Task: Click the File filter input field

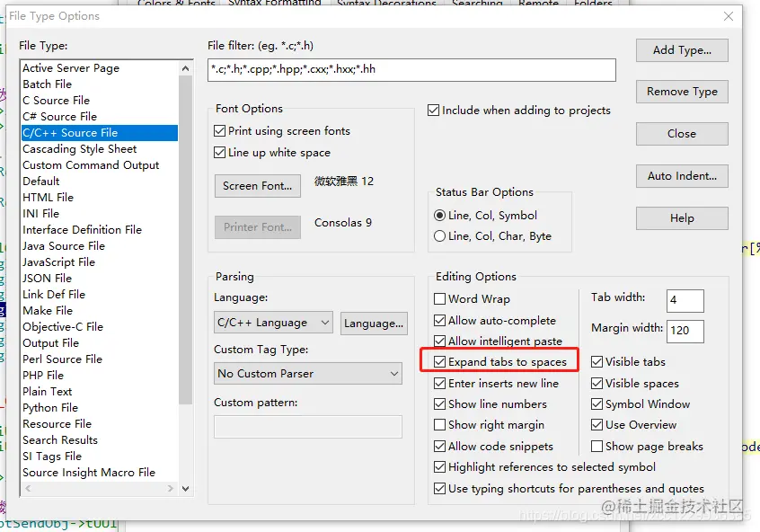Action: (x=411, y=69)
